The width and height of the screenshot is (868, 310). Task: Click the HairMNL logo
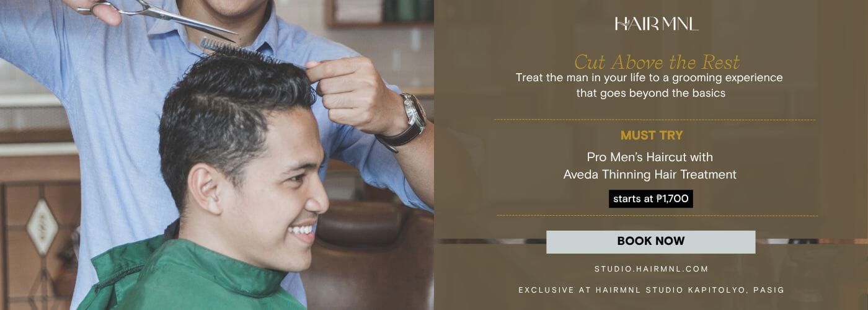pos(657,24)
